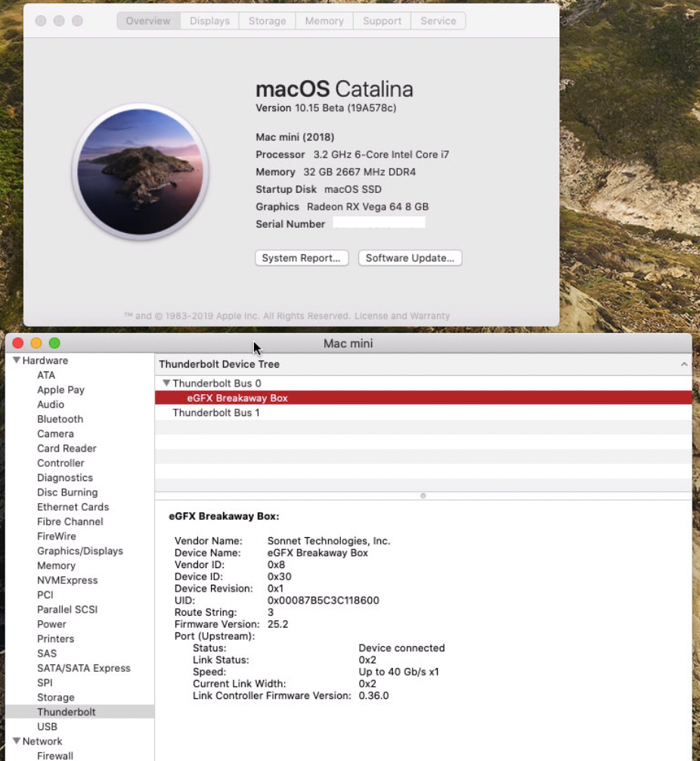Open the License and Warranty link
The image size is (700, 761).
402,316
